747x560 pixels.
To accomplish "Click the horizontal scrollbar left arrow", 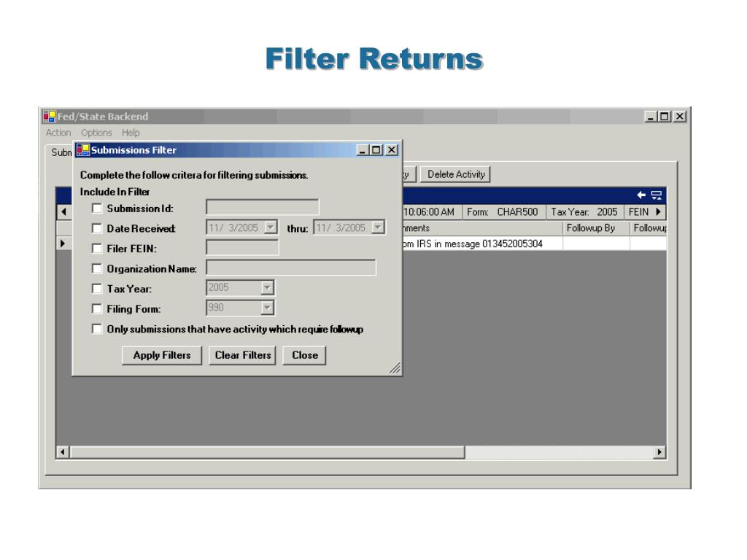I will pyautogui.click(x=63, y=452).
